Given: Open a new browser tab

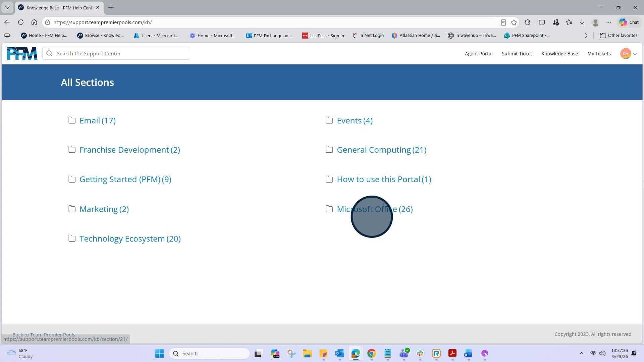Looking at the screenshot, I should click(111, 7).
